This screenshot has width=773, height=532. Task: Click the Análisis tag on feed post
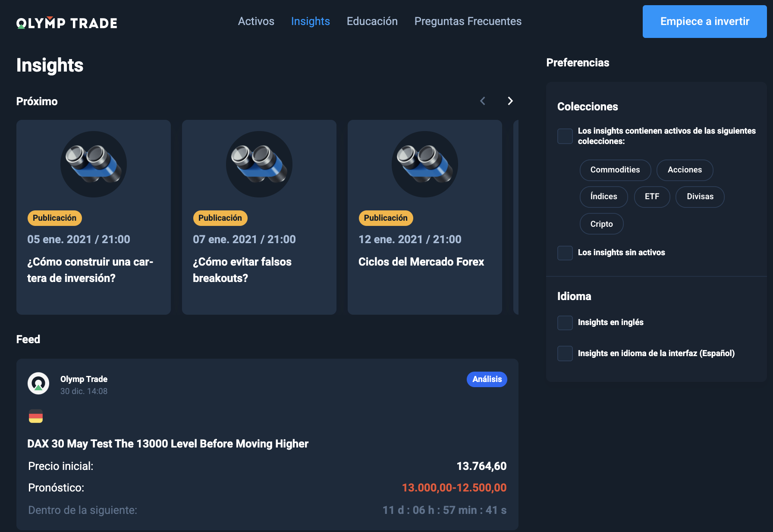(487, 379)
